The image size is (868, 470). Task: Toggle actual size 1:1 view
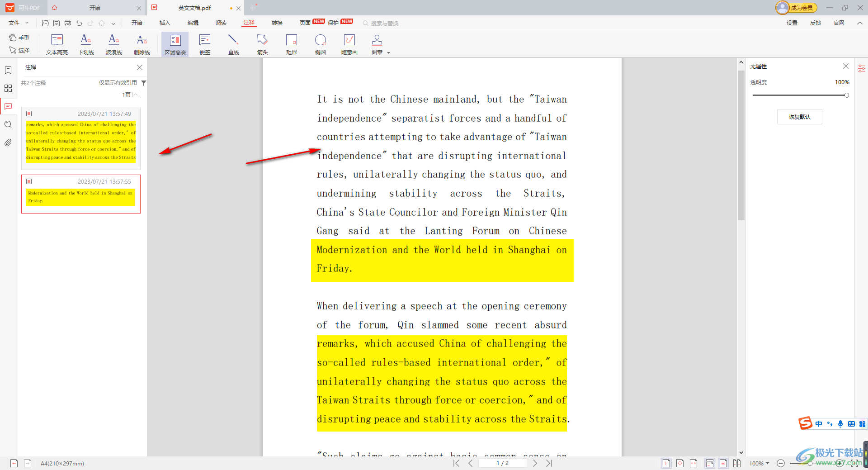(x=666, y=463)
